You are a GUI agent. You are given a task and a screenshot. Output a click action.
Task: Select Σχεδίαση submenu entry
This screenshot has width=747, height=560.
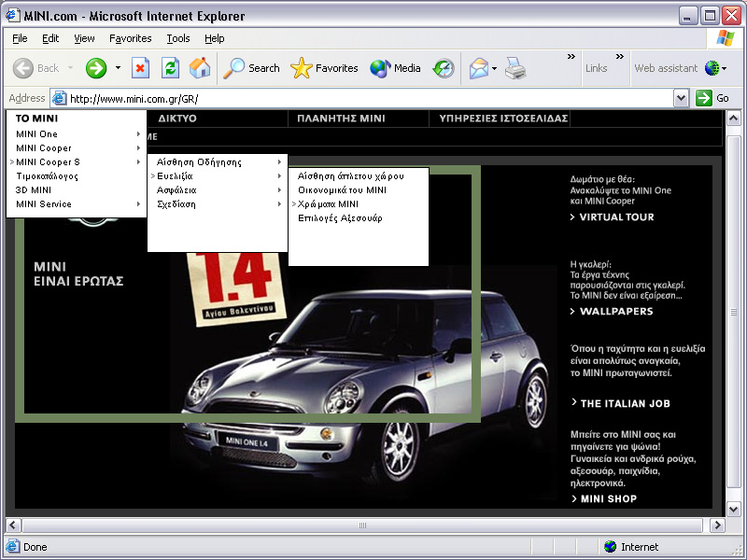pos(218,203)
